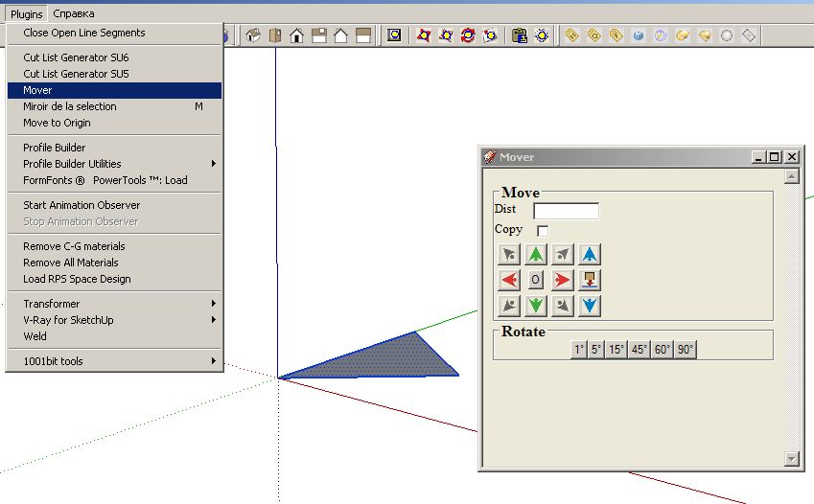This screenshot has height=504, width=814.
Task: Rotate by 45° button
Action: tap(639, 350)
